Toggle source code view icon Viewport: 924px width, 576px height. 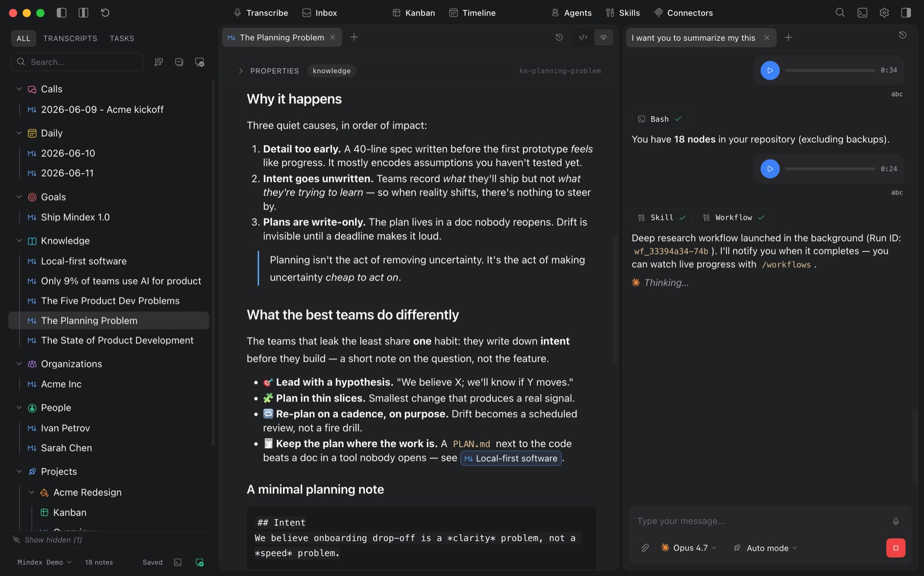click(583, 38)
